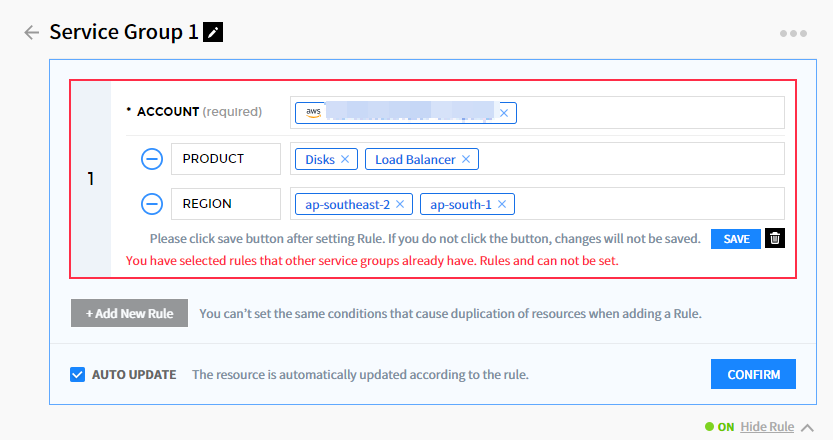833x440 pixels.
Task: Open the three-dot more options menu
Action: coord(793,33)
